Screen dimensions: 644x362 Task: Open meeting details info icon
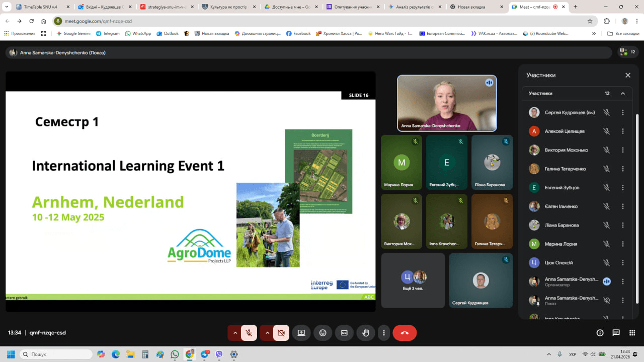click(600, 333)
